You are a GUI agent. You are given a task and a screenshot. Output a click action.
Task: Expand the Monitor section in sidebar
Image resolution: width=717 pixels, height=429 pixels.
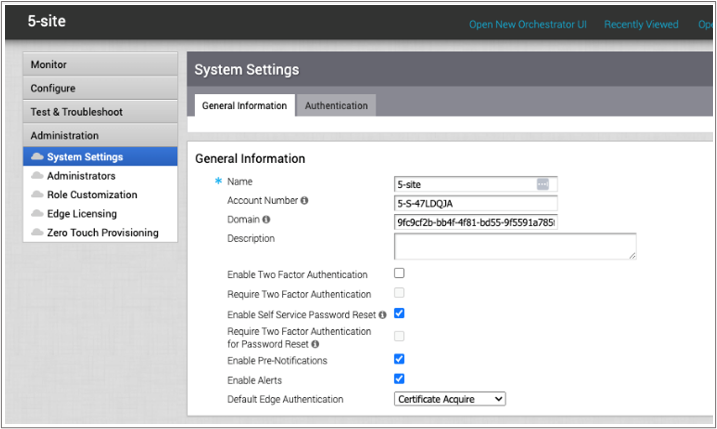click(99, 65)
